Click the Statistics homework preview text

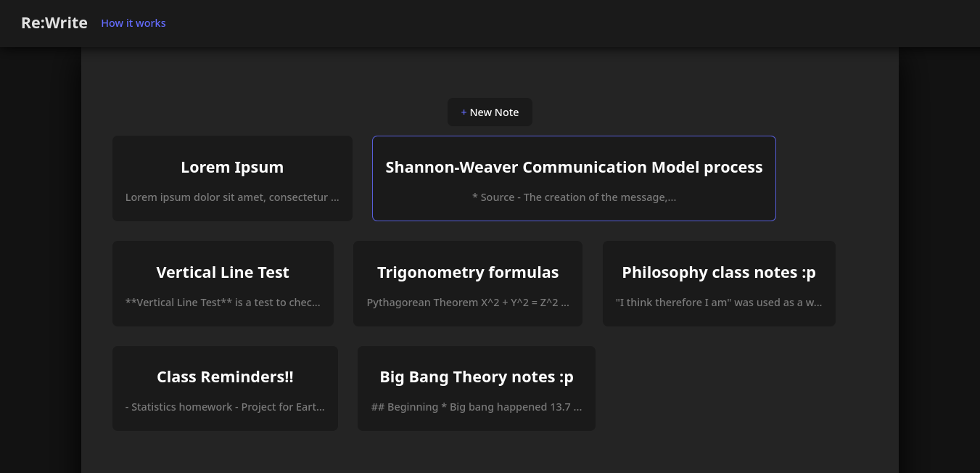tap(225, 407)
